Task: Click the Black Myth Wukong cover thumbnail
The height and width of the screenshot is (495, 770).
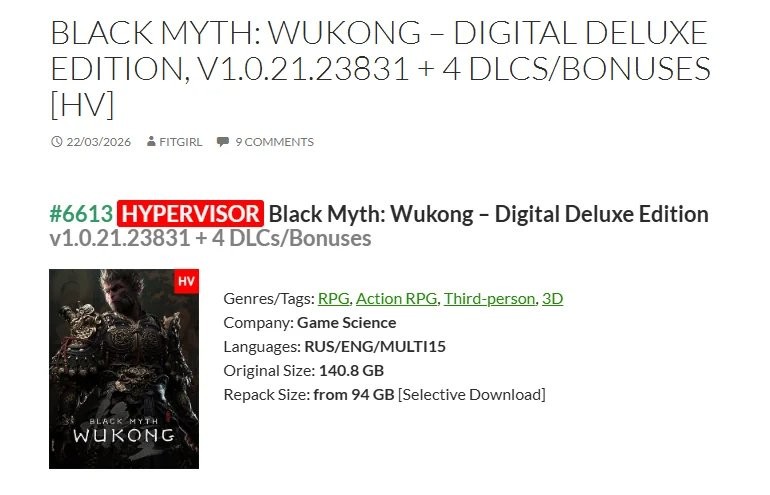Action: (124, 369)
